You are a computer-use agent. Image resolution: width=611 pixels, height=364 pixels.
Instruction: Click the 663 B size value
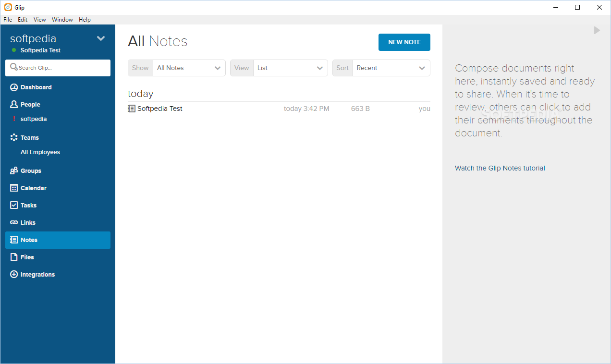pyautogui.click(x=360, y=109)
